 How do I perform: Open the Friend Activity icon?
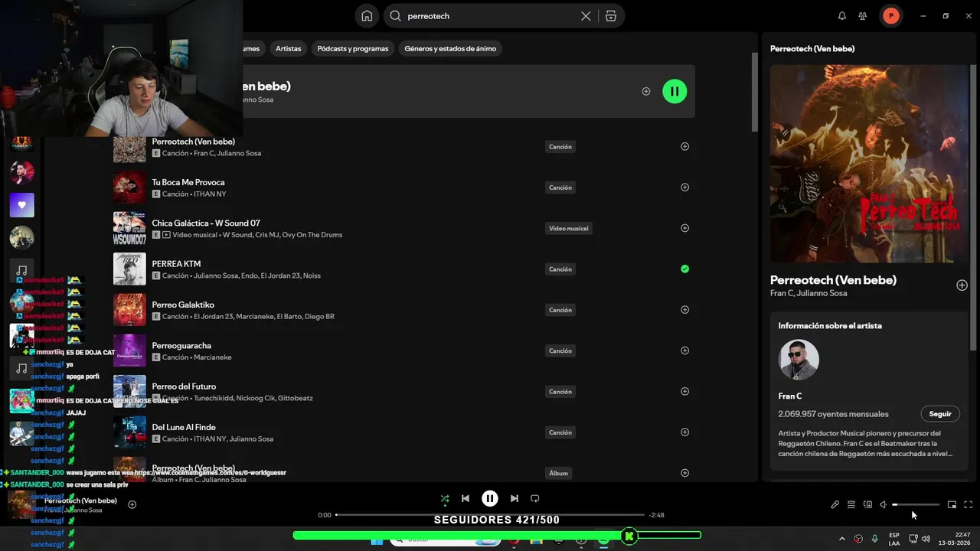point(863,16)
